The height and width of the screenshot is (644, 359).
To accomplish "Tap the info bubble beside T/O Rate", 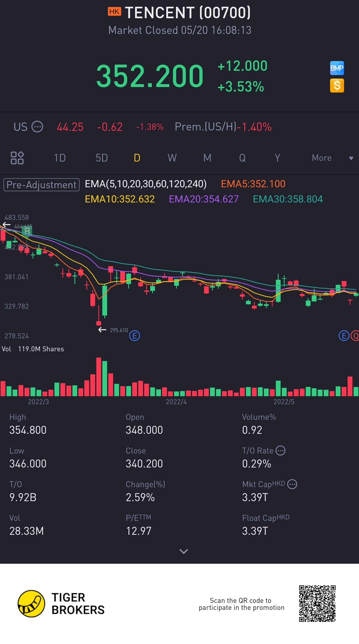I will coord(280,451).
